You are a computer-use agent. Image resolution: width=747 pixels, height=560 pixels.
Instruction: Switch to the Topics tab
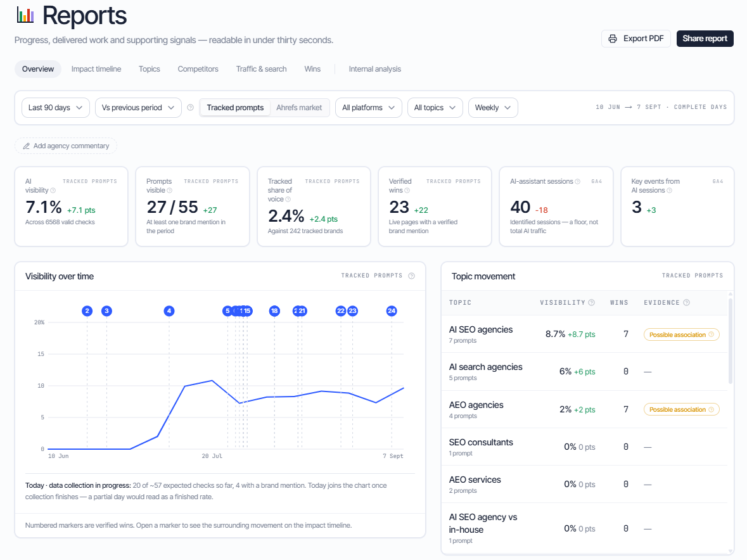(149, 69)
